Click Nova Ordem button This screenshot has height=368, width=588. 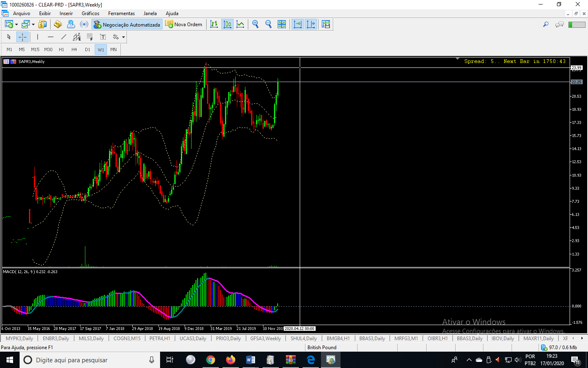point(184,25)
